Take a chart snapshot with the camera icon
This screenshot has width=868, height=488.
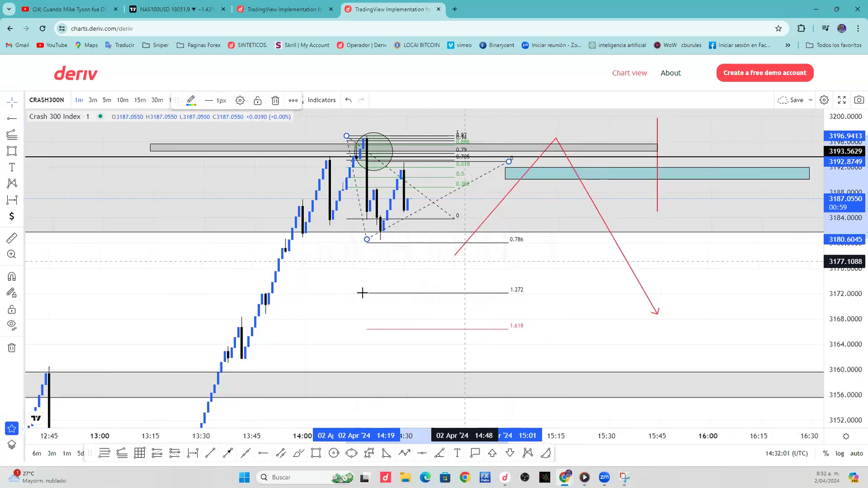859,100
